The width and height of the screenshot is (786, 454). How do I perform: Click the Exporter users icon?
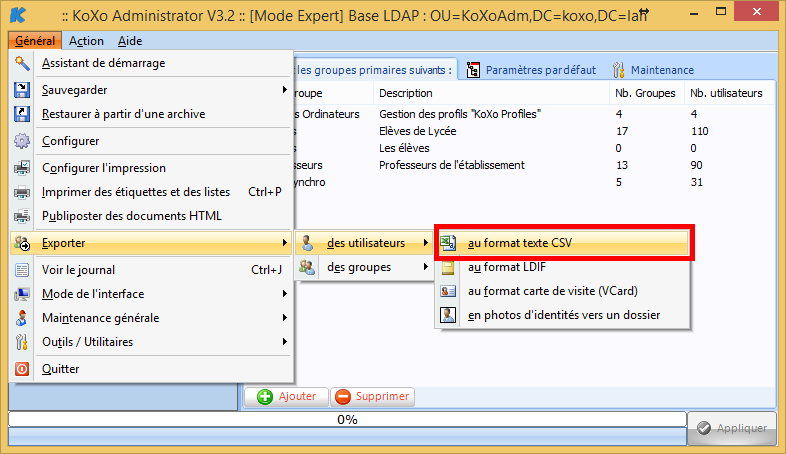pyautogui.click(x=22, y=243)
